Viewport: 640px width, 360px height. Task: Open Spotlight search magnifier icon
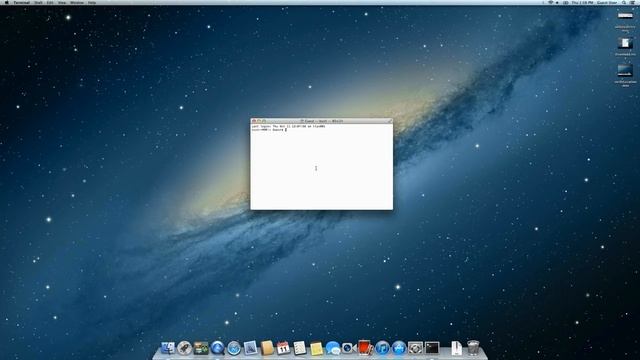[x=624, y=2]
